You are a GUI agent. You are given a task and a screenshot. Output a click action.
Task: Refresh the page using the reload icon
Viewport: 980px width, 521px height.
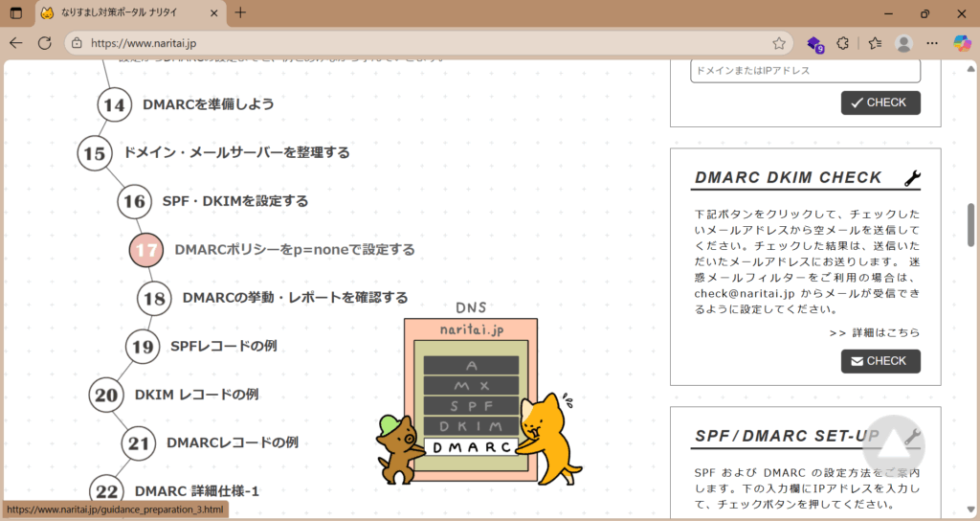[44, 43]
